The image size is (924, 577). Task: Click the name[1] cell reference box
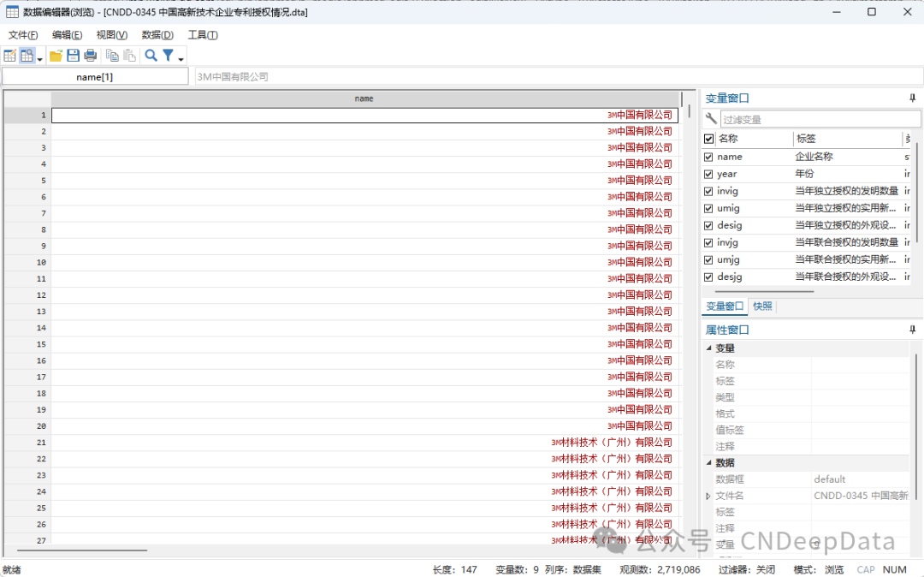click(95, 76)
